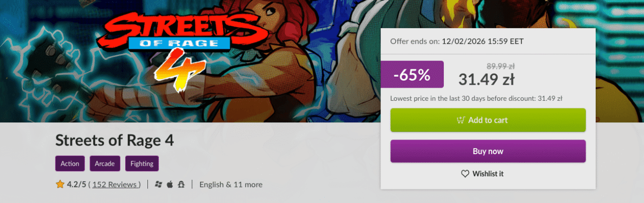Click the gold star rating icon
The height and width of the screenshot is (203, 644).
(60, 184)
